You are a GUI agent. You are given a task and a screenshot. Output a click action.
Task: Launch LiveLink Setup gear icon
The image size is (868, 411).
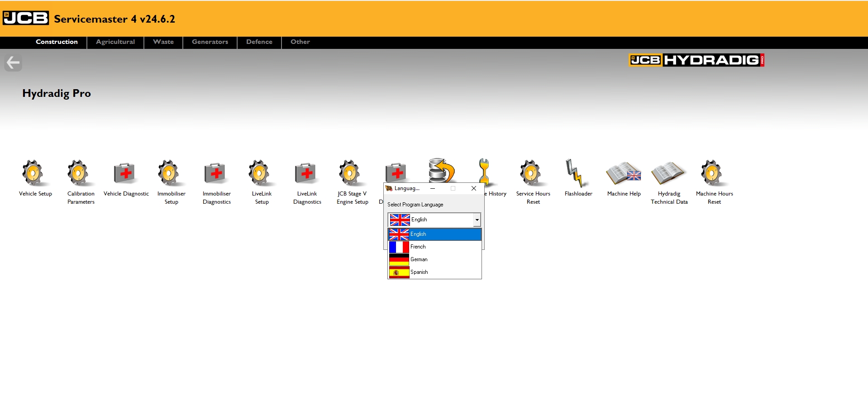261,173
